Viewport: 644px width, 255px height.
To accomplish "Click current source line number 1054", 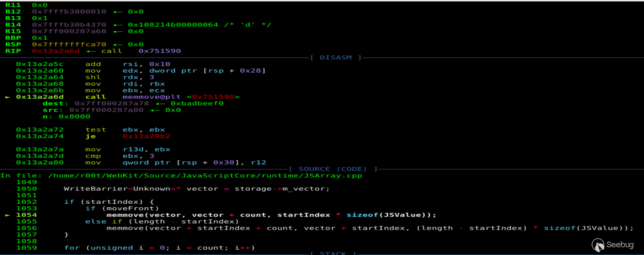I will pyautogui.click(x=26, y=215).
